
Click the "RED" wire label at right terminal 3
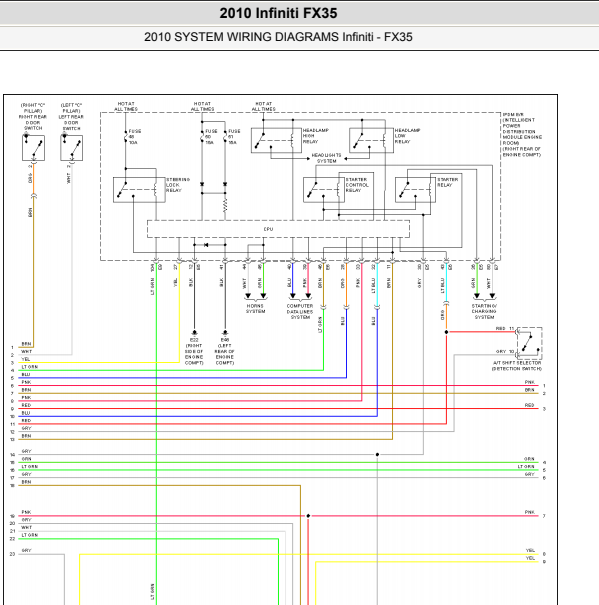(530, 405)
